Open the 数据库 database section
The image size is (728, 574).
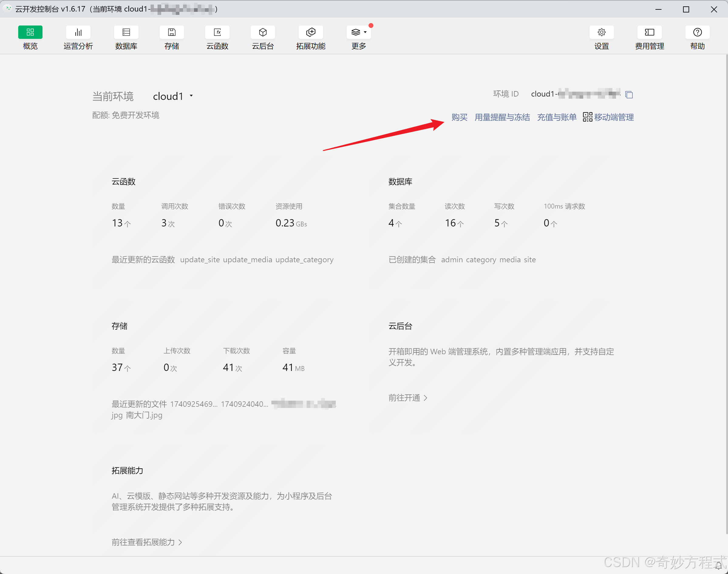pos(126,32)
